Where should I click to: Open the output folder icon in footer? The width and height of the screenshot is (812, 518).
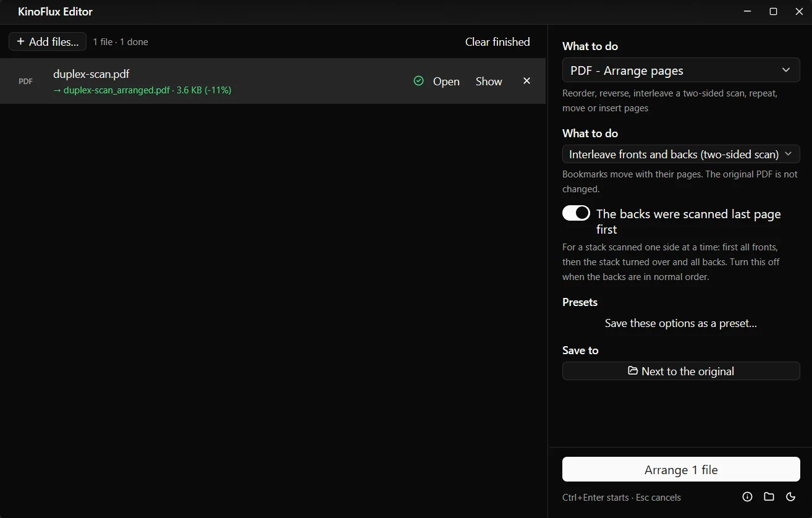click(769, 496)
